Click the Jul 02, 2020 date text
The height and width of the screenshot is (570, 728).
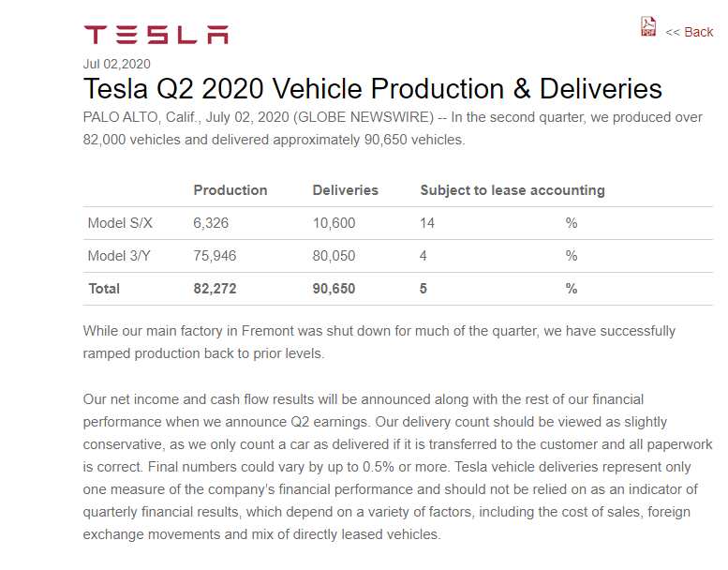click(117, 64)
